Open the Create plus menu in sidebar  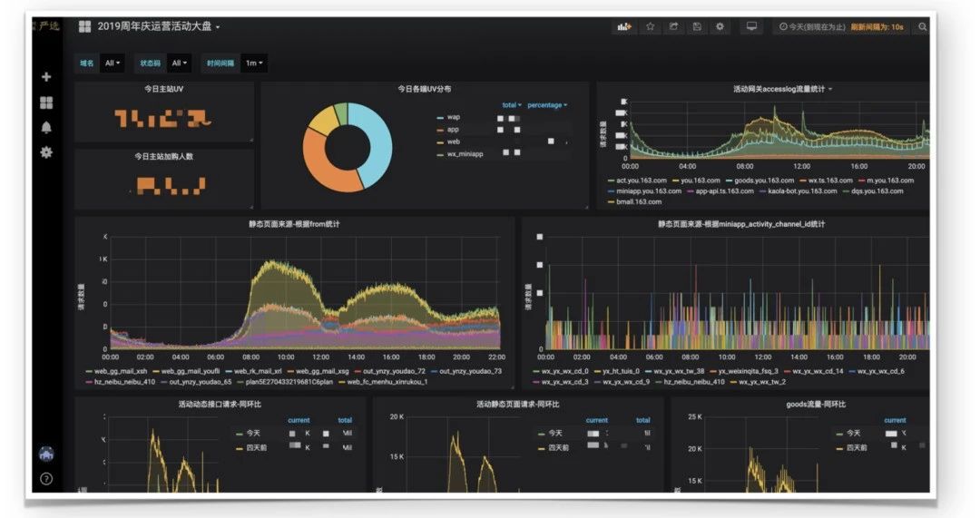click(x=46, y=77)
